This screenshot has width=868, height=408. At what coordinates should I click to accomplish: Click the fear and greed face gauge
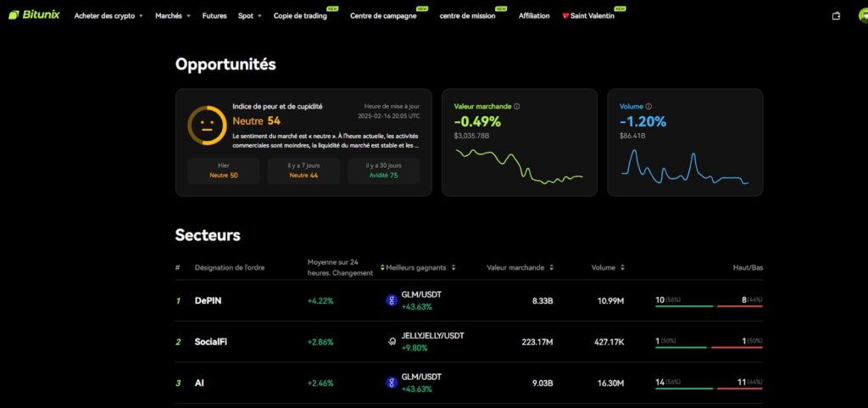pyautogui.click(x=207, y=126)
